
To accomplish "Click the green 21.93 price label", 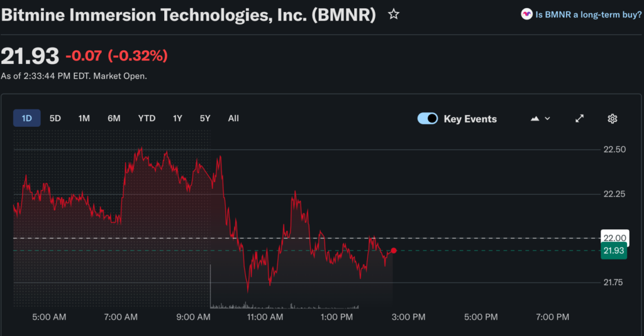I will 614,251.
